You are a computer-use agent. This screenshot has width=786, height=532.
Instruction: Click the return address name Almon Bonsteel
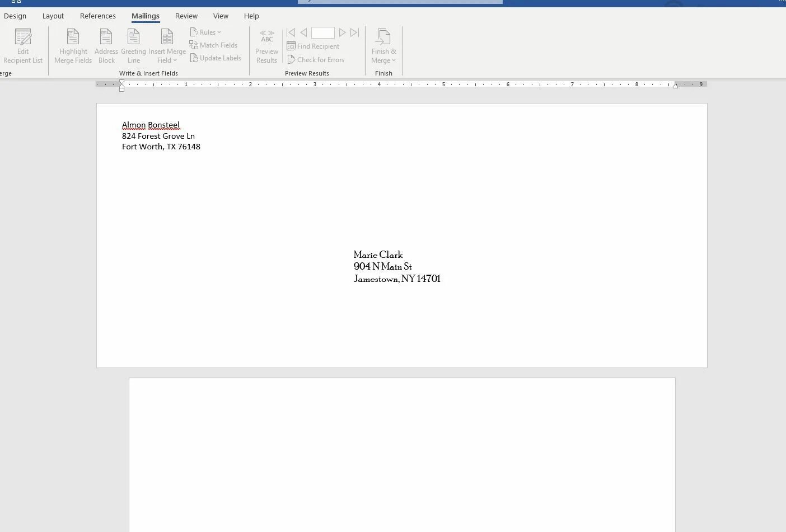pos(151,125)
